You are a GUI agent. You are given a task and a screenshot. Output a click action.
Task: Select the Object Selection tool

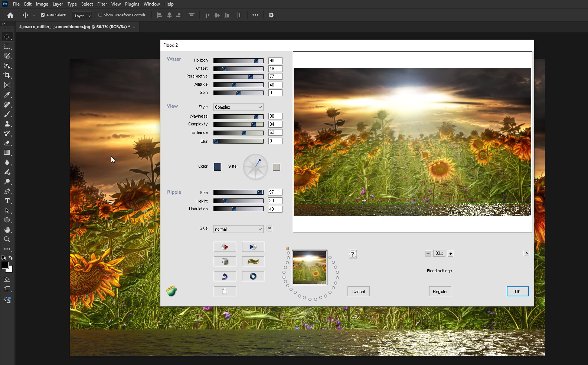[x=7, y=66]
